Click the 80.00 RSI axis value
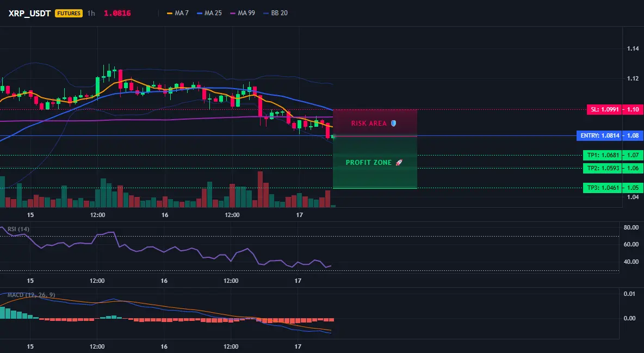 click(631, 227)
